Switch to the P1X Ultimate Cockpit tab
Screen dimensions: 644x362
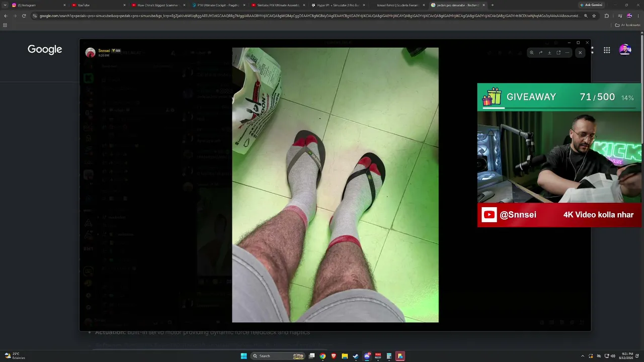[x=218, y=5]
